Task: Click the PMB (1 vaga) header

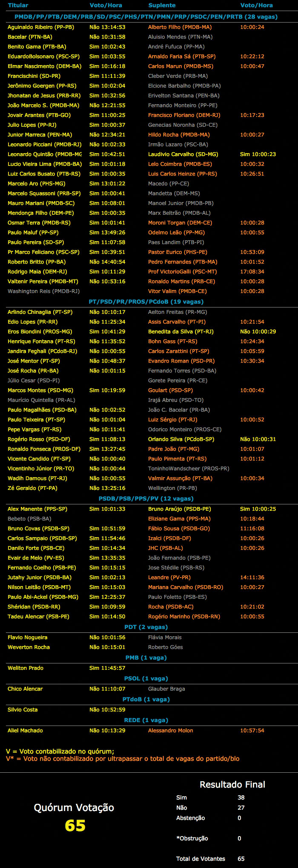Action: [146, 658]
